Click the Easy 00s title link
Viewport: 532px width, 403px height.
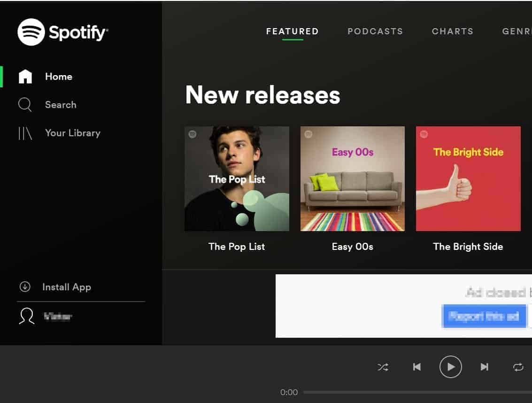coord(353,247)
